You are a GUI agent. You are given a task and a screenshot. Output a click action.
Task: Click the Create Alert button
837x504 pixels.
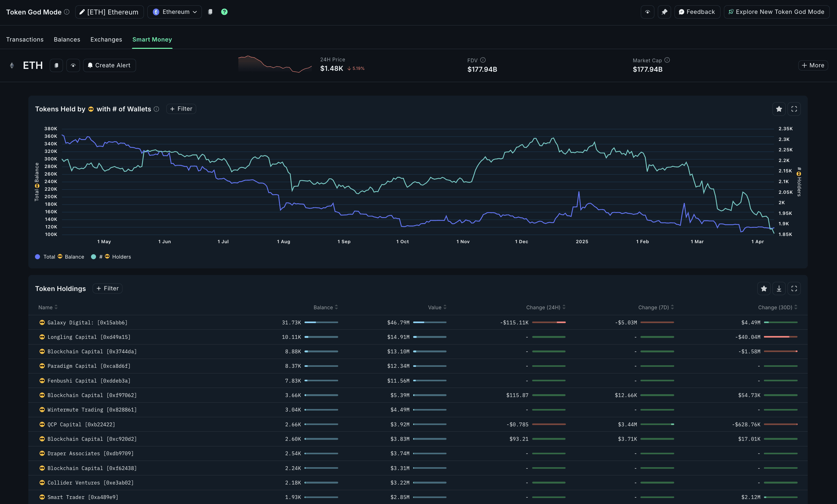click(109, 65)
